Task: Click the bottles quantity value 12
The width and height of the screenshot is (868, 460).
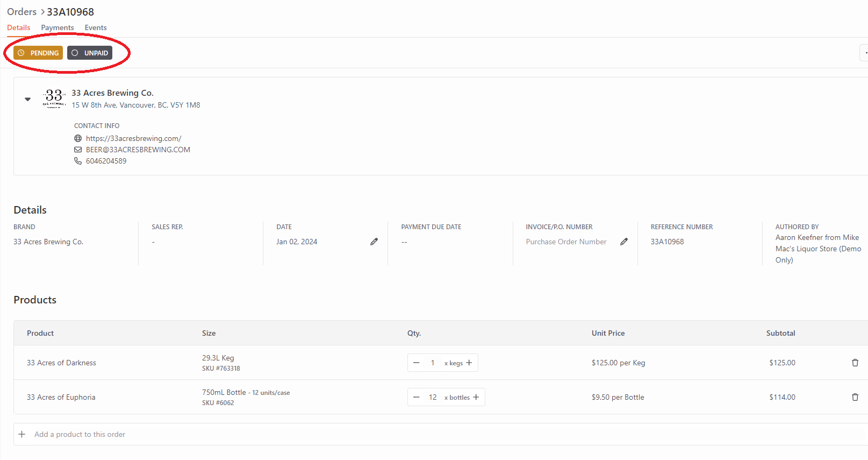Action: [433, 397]
